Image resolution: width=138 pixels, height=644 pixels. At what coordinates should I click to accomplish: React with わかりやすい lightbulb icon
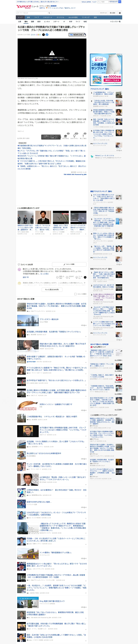click(74, 136)
